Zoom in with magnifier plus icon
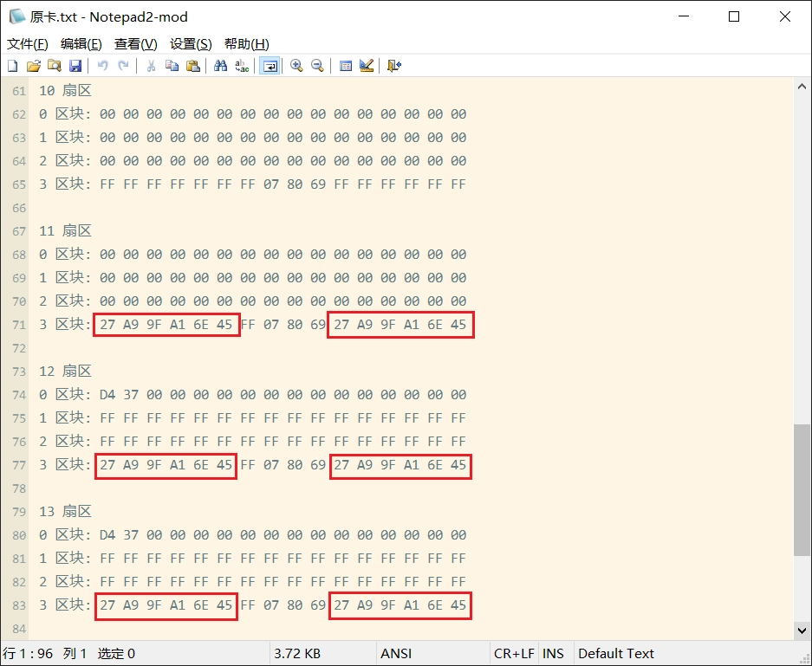812x666 pixels. (x=296, y=66)
